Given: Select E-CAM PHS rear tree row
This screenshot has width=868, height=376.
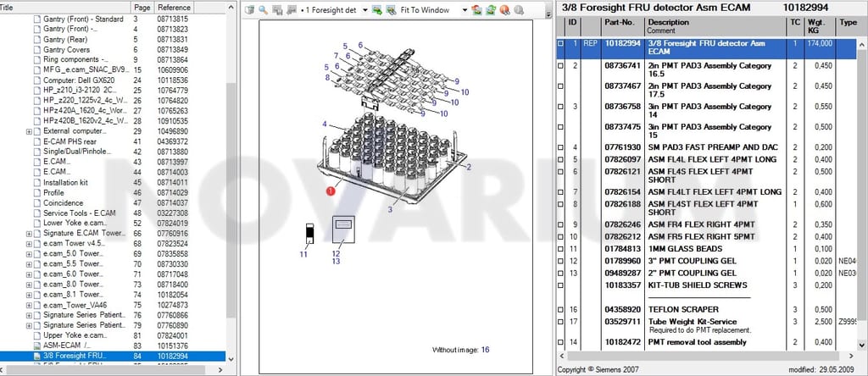Looking at the screenshot, I should [113, 141].
